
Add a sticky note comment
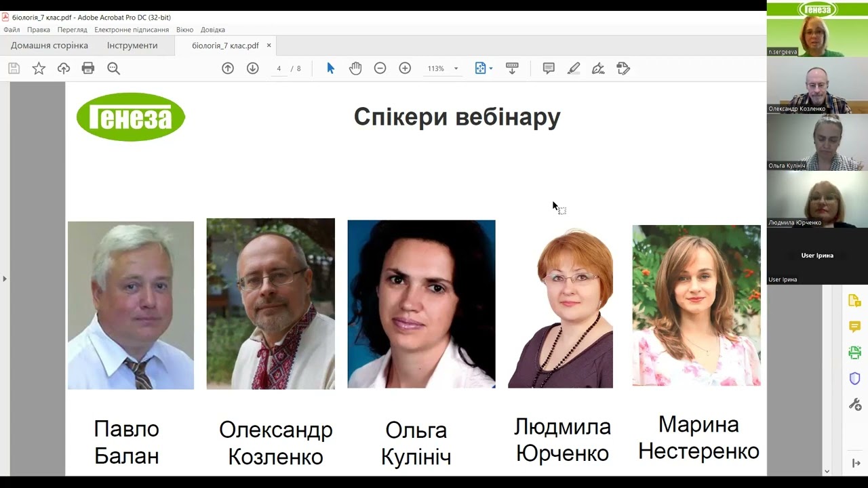tap(549, 68)
